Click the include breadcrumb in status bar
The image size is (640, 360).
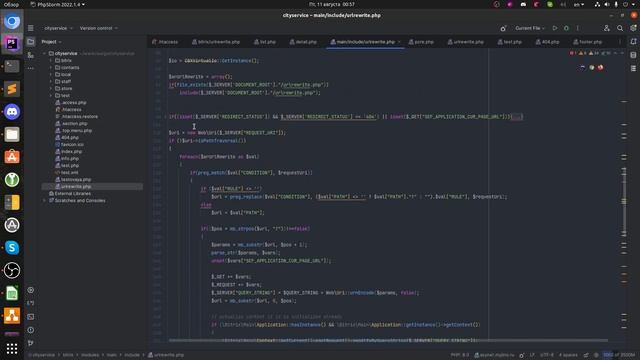tap(132, 355)
